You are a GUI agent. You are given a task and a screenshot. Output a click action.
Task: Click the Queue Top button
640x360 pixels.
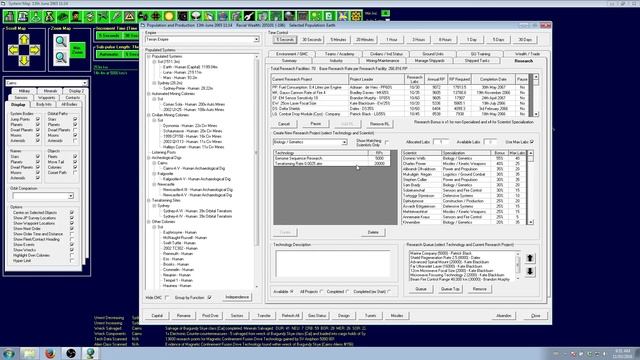pos(450,289)
